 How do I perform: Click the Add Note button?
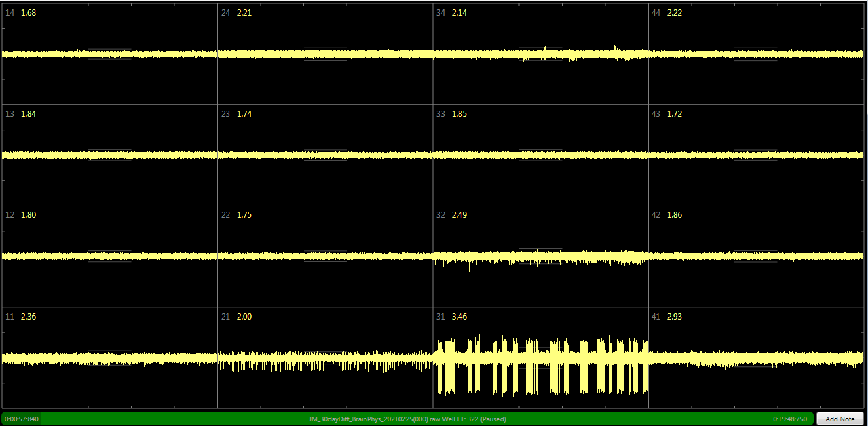839,419
